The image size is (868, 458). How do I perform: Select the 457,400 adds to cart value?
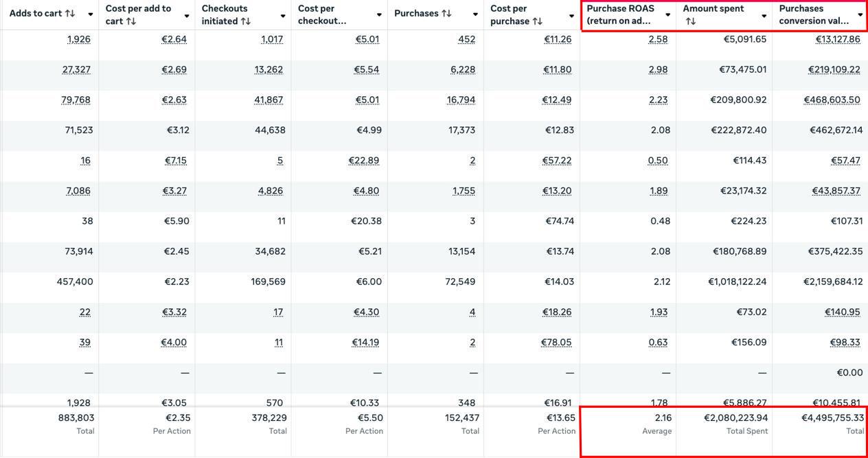point(75,282)
